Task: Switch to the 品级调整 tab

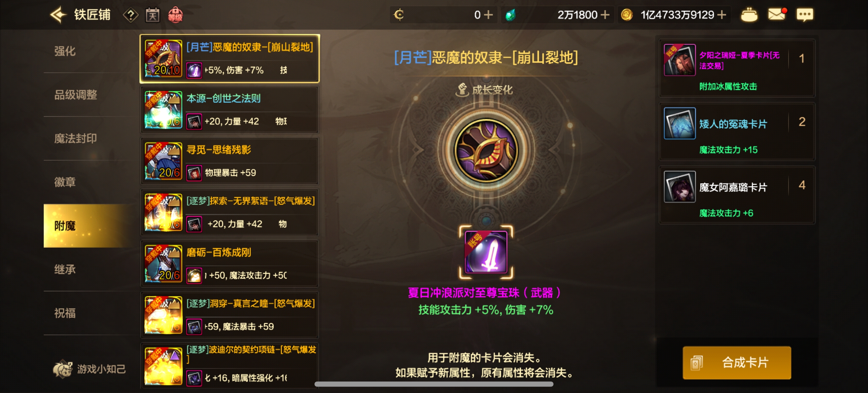Action: 76,95
